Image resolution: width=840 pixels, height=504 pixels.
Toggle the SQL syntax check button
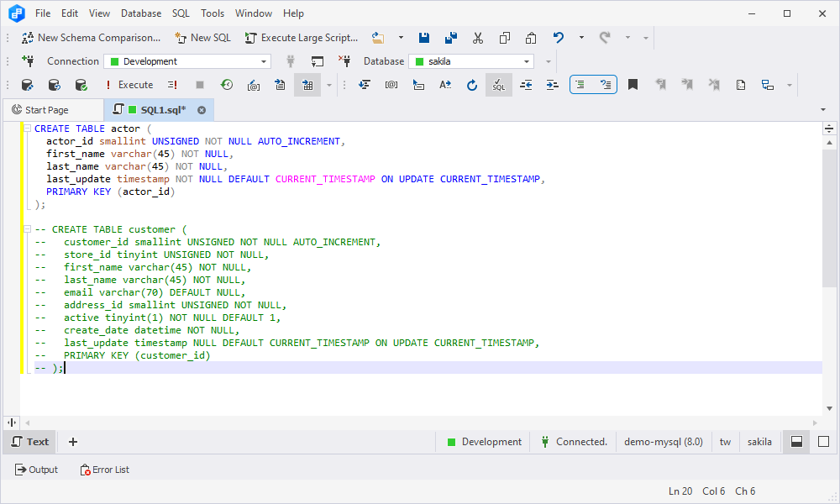click(499, 85)
